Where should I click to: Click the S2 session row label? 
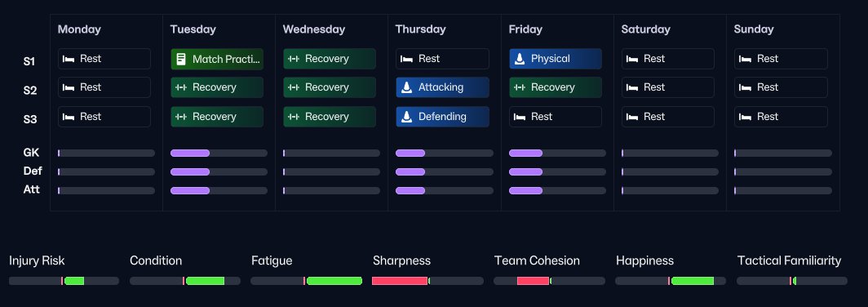point(30,91)
